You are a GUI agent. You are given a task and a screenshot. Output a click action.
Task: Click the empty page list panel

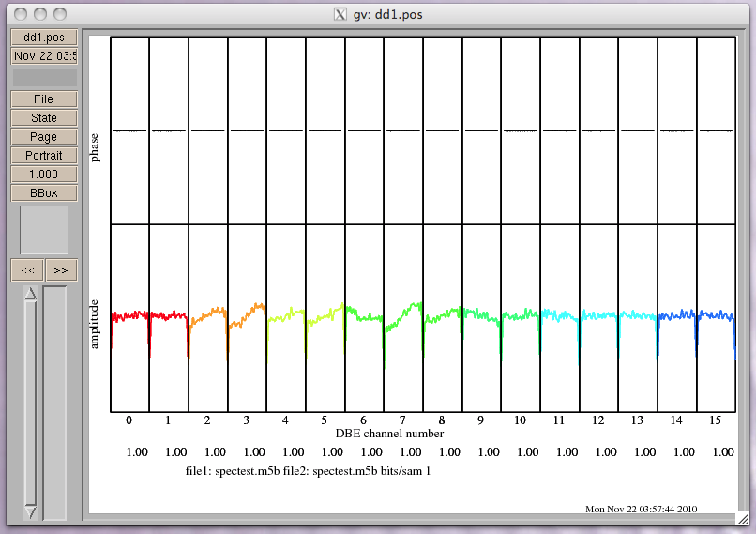(x=55, y=404)
